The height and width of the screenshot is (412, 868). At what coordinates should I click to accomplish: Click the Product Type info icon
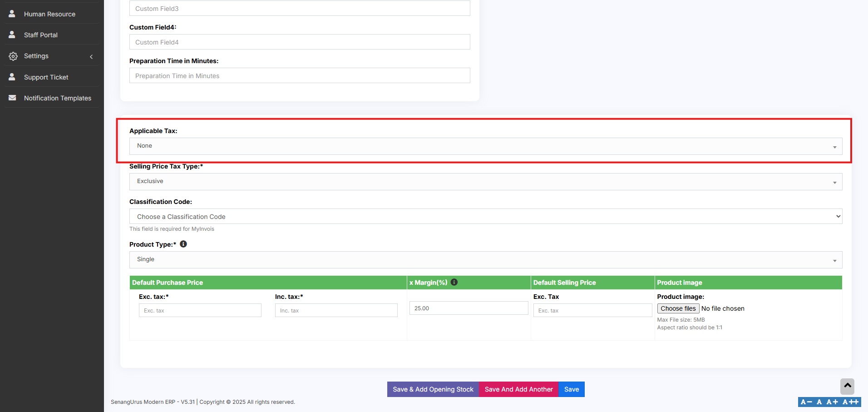pos(183,244)
